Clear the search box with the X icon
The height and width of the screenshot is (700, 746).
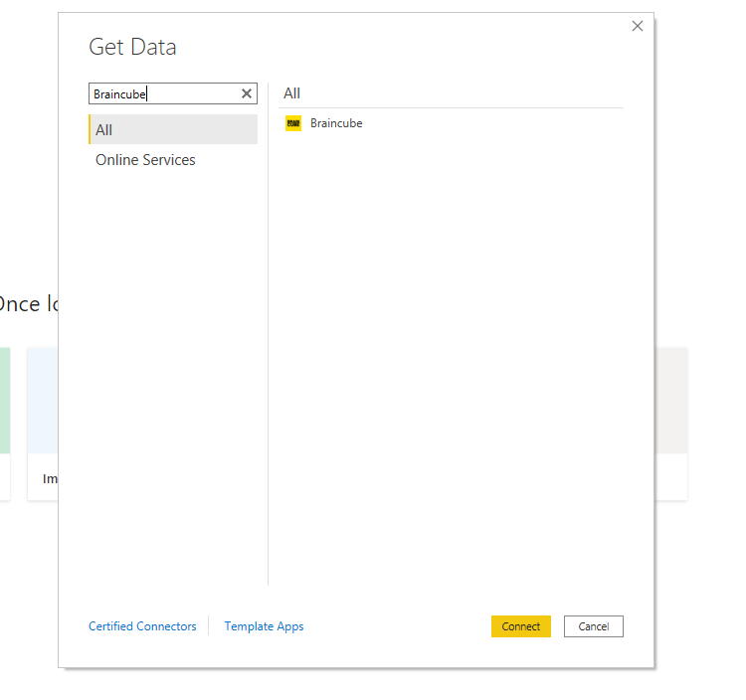[x=247, y=93]
